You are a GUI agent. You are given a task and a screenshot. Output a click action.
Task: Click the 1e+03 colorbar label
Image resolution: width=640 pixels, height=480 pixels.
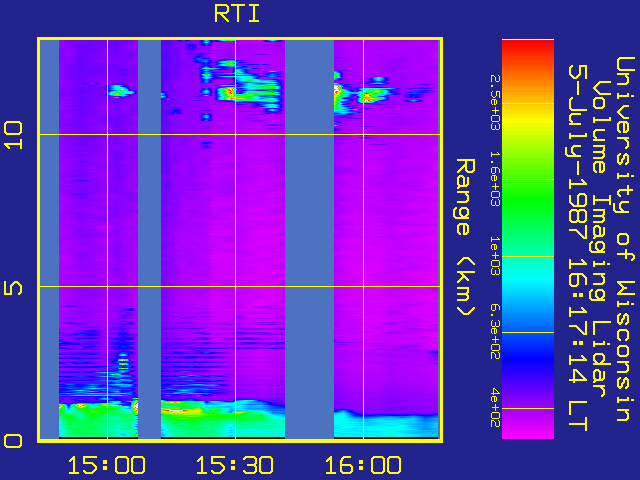pyautogui.click(x=495, y=256)
